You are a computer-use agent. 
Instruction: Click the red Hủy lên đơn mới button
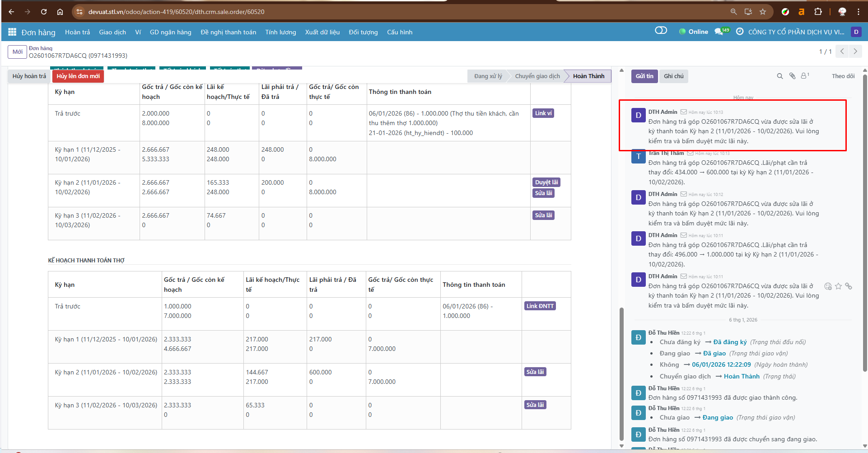coord(78,76)
